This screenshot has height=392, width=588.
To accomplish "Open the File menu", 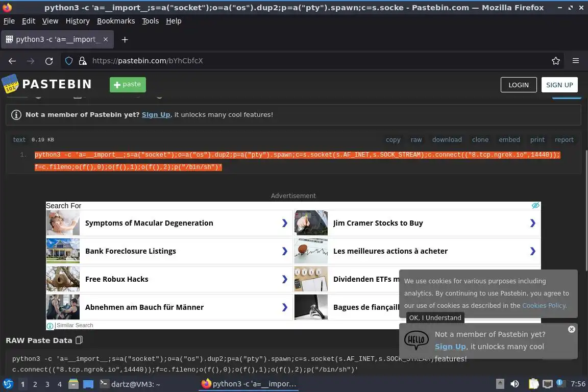I will 9,21.
